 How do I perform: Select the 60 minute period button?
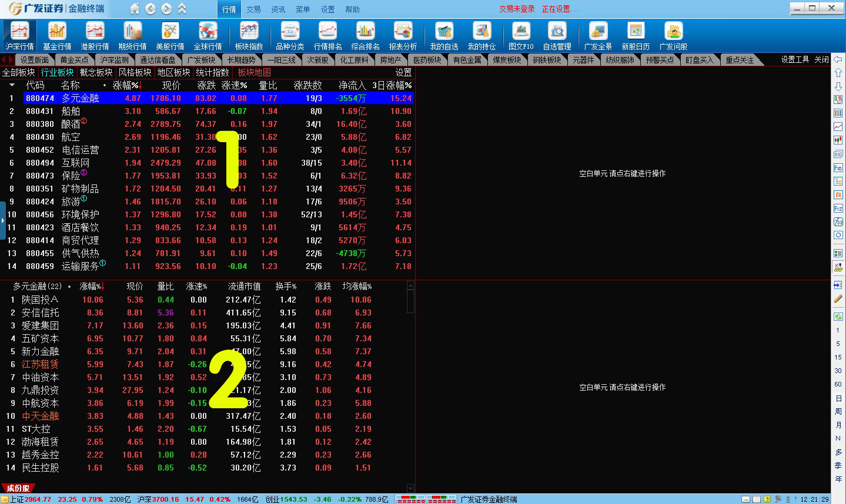click(x=838, y=384)
